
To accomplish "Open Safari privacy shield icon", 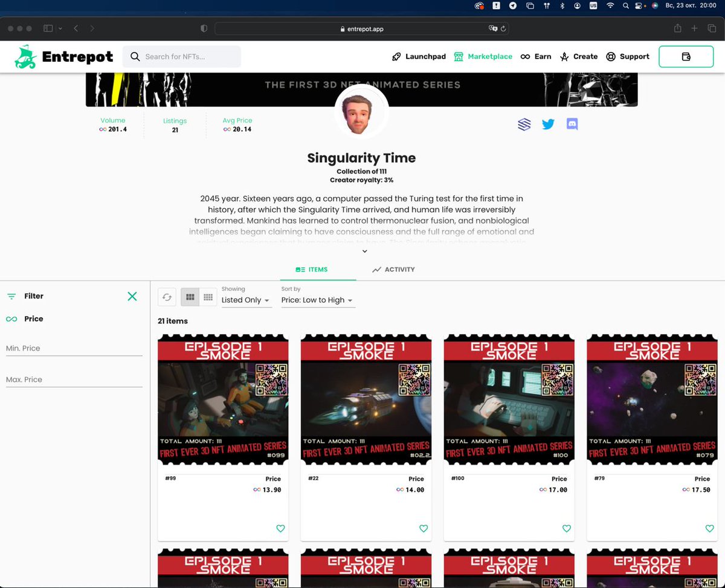I will 204,28.
